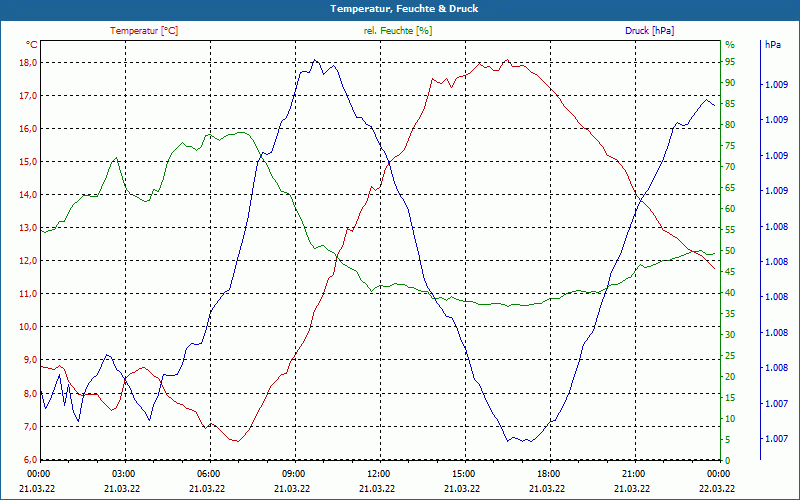Click the '10,0' temperature tick label
The height and width of the screenshot is (500, 800).
tap(28, 327)
